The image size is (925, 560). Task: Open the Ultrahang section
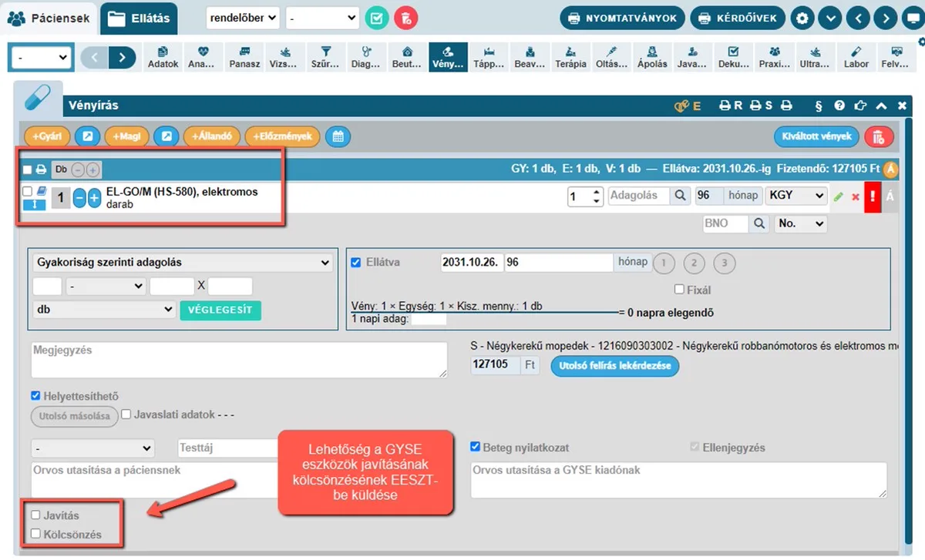[x=815, y=57]
